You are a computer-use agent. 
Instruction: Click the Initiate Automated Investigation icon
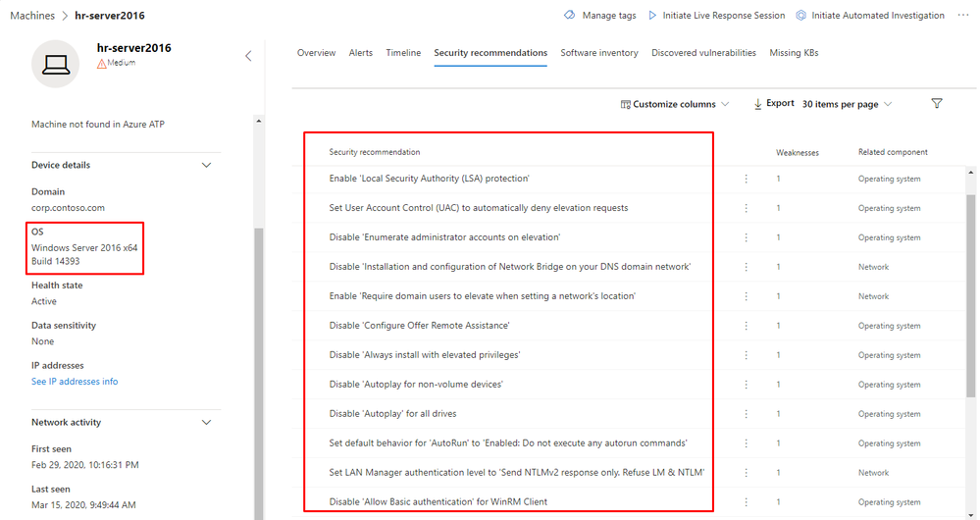(800, 15)
